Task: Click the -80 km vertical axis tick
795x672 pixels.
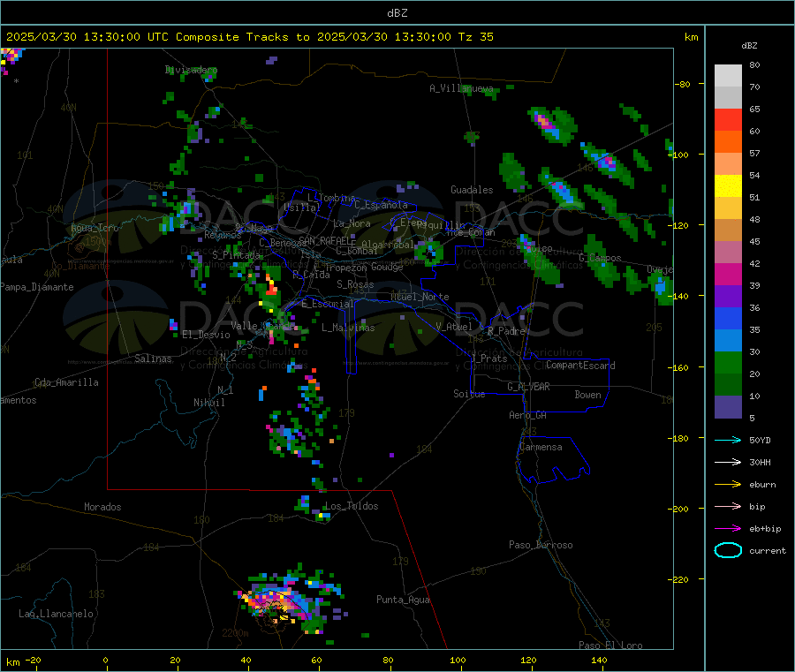Action: pos(683,84)
